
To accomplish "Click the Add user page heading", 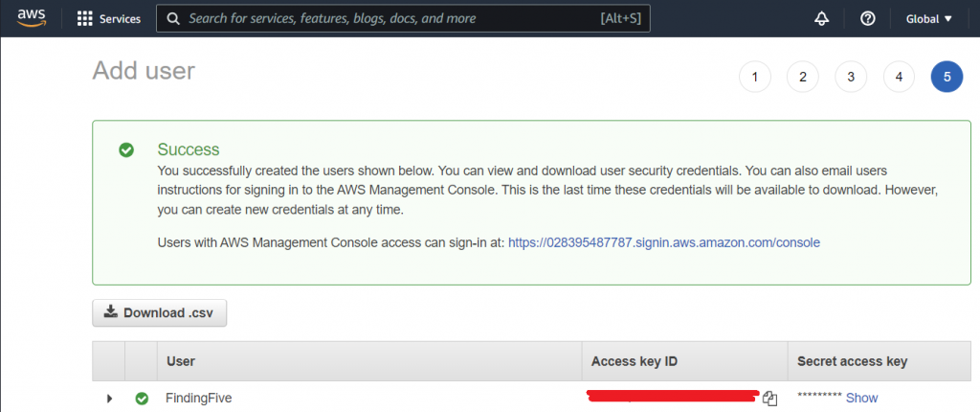I will pyautogui.click(x=144, y=71).
